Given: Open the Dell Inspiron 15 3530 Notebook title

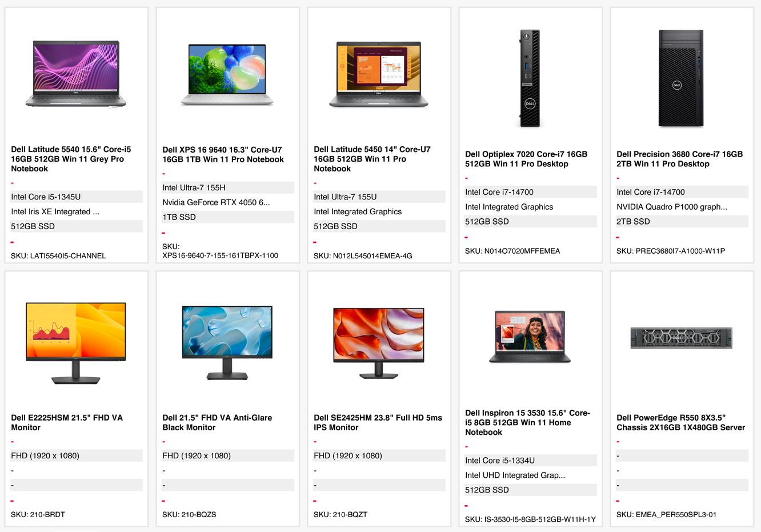Looking at the screenshot, I should [x=527, y=422].
